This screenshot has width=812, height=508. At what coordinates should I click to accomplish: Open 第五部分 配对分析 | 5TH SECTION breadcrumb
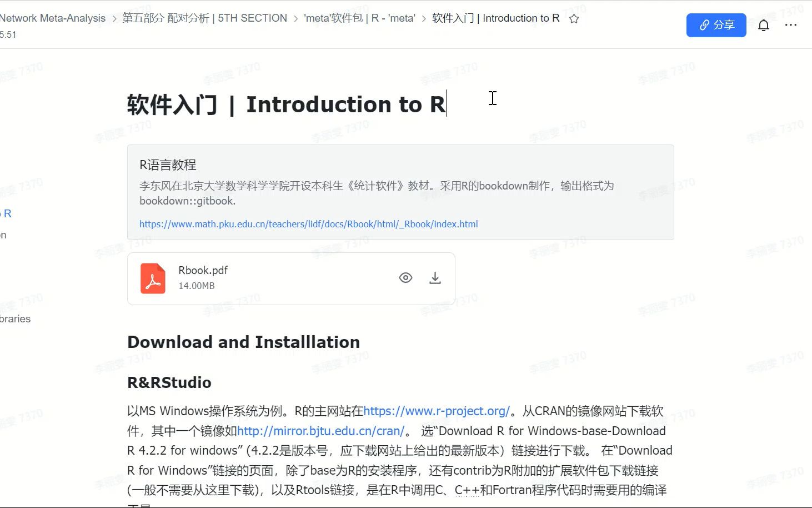(204, 18)
